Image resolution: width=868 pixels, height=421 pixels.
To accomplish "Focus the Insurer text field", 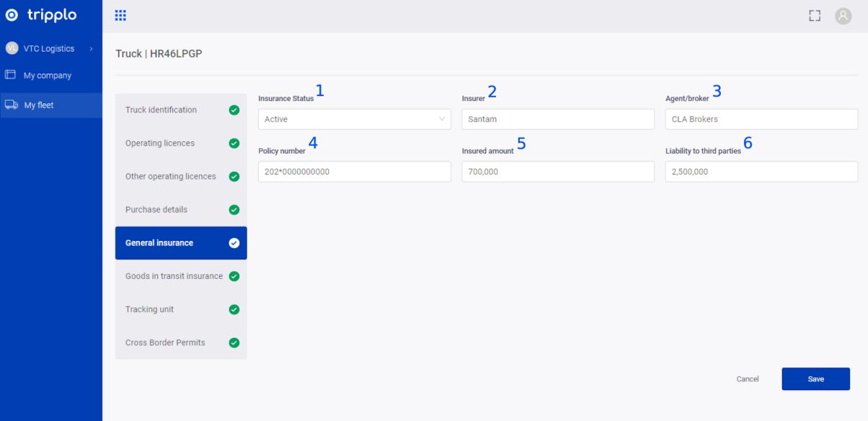I will [x=557, y=119].
